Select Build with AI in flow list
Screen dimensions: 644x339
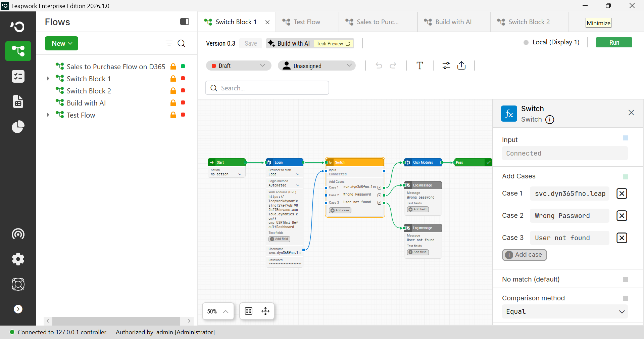(x=86, y=103)
